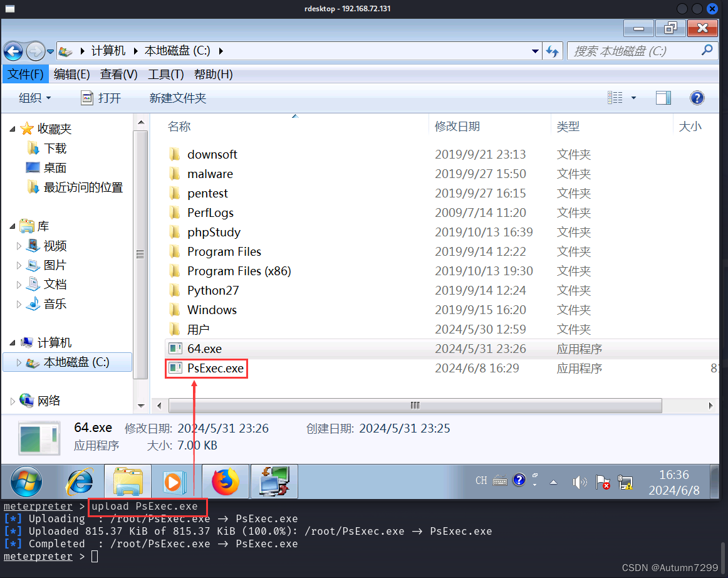This screenshot has width=728, height=578.
Task: Select the Program Files (x86) folder
Action: (239, 271)
